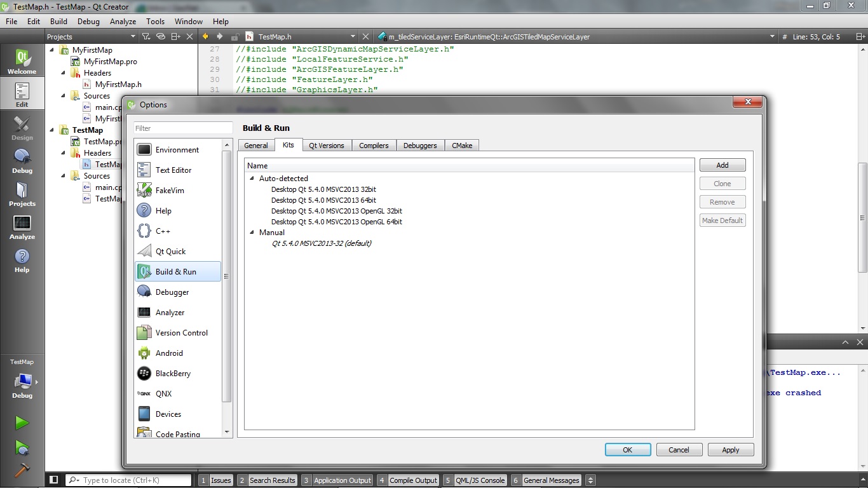The image size is (868, 488).
Task: Open Projects mode in the sidebar
Action: click(x=22, y=193)
